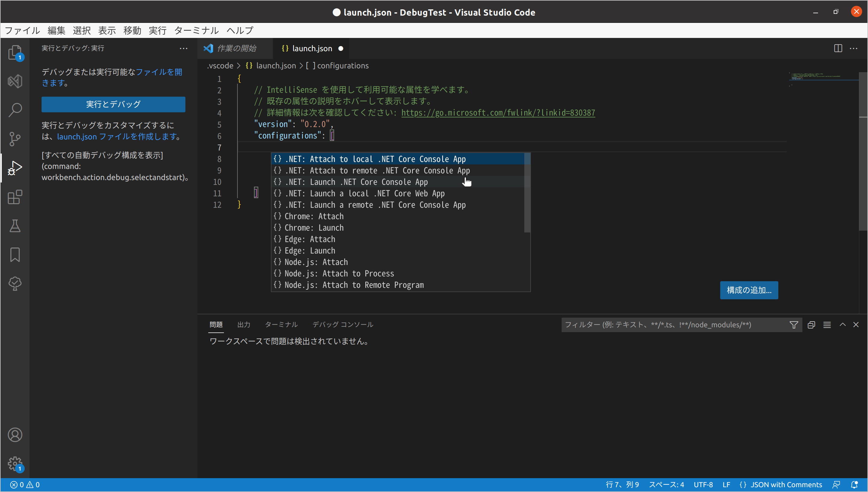Open Source Control from the activity bar
868x492 pixels.
tap(15, 139)
